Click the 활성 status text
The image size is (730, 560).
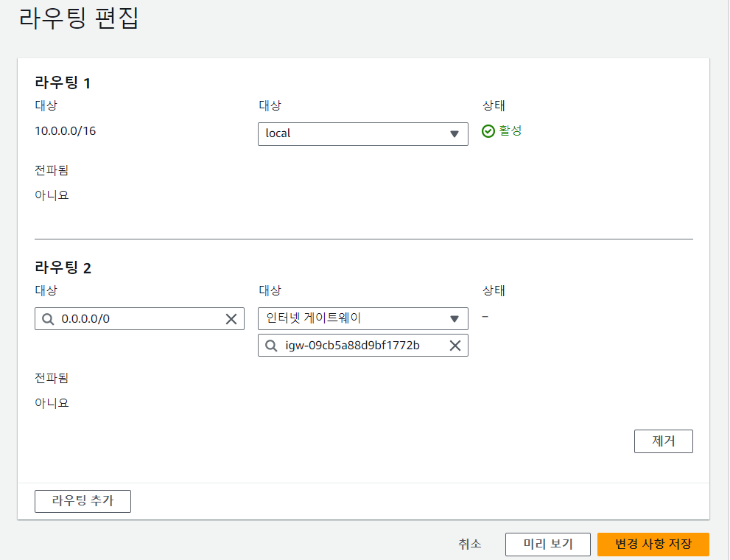[510, 131]
